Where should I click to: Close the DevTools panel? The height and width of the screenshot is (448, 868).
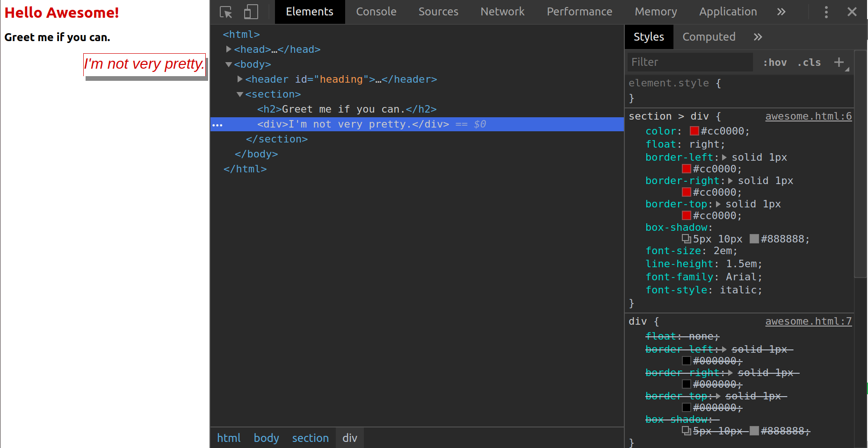click(x=852, y=12)
